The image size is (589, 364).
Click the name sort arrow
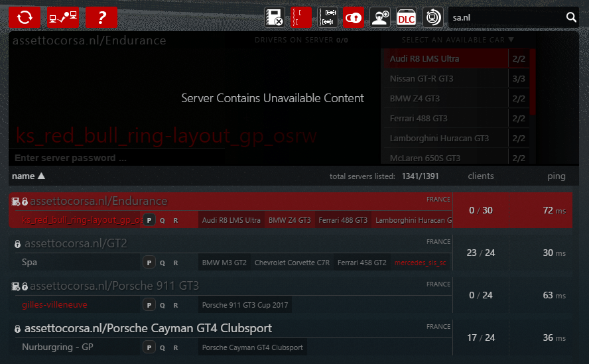point(41,176)
